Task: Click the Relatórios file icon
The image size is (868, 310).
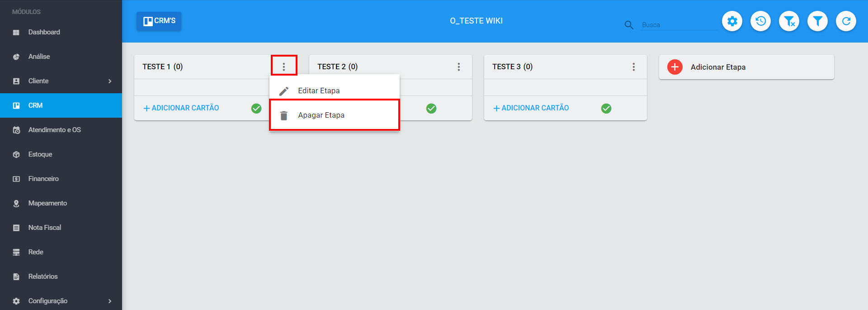Action: point(16,277)
